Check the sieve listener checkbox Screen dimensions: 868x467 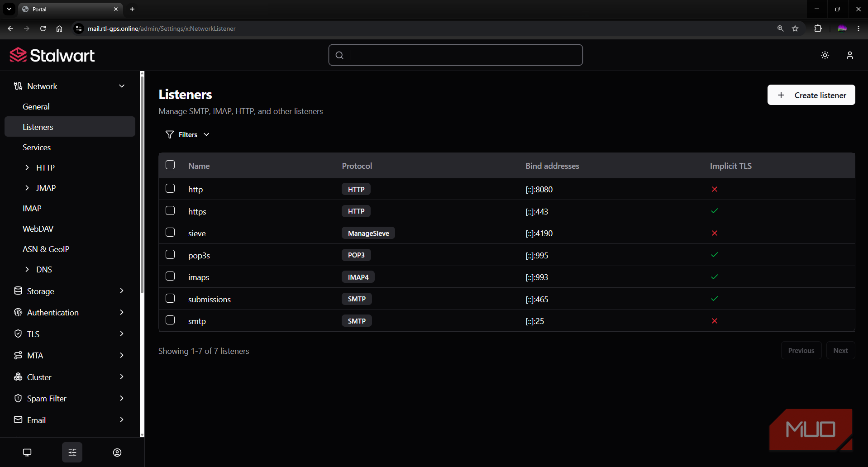pyautogui.click(x=170, y=232)
